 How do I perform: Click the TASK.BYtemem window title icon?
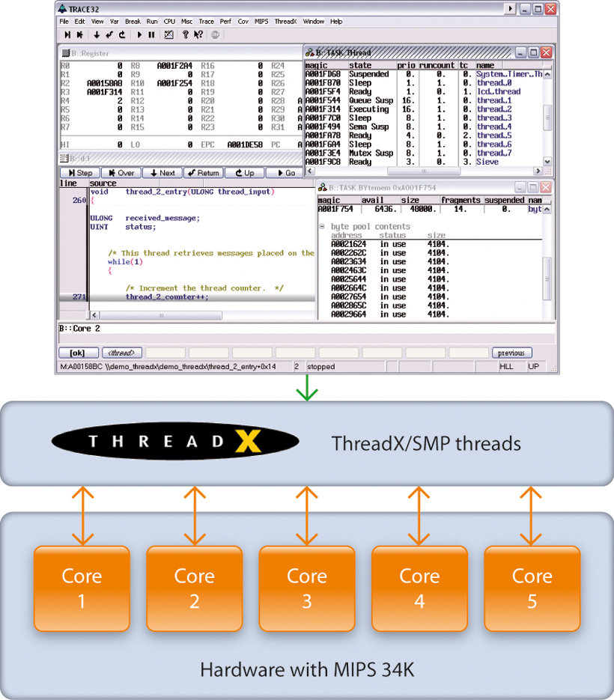pyautogui.click(x=323, y=187)
